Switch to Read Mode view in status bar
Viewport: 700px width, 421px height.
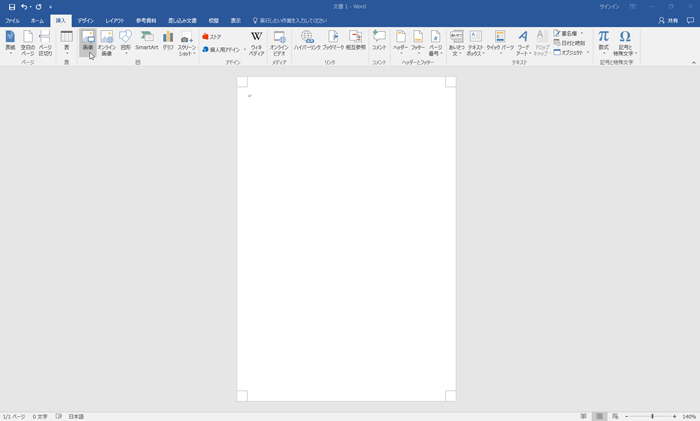[583, 416]
